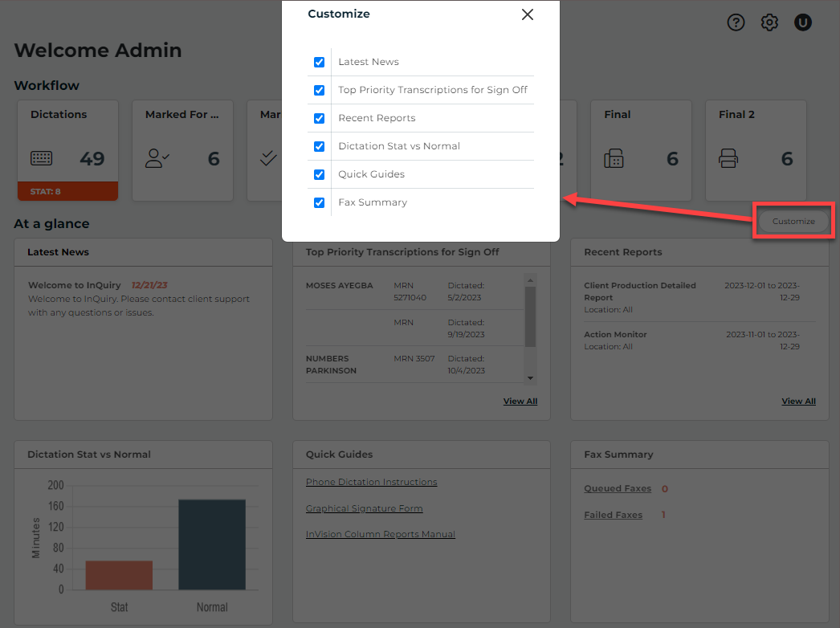Disable the Fax Summary checkbox

[x=319, y=202]
